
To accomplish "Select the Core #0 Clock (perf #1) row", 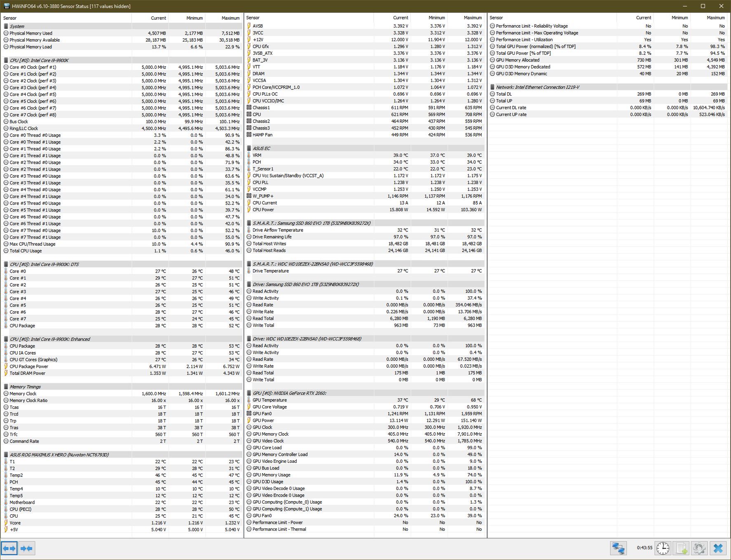I will [x=122, y=67].
